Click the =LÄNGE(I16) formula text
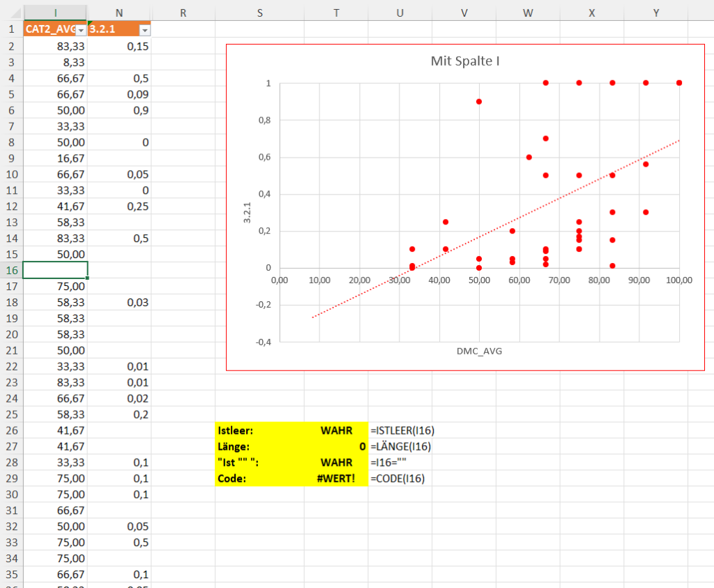 tap(401, 446)
